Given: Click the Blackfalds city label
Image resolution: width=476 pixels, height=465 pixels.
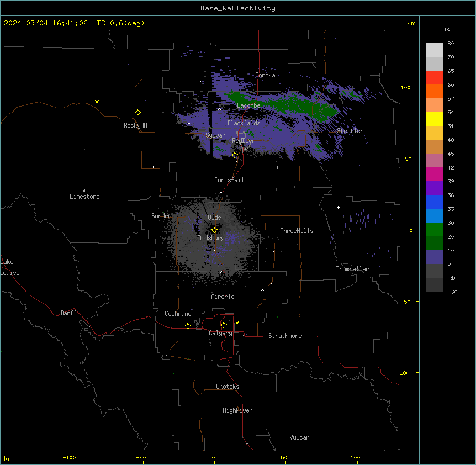Looking at the screenshot, I should 244,123.
